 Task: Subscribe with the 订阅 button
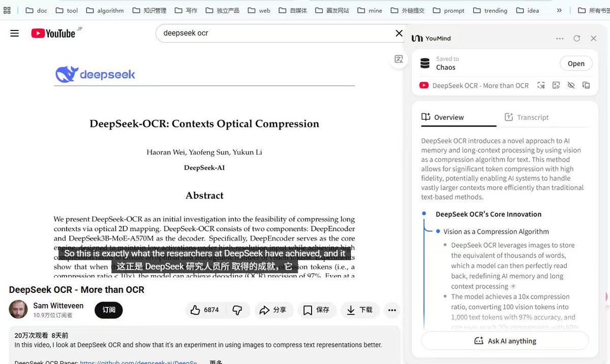[x=109, y=310]
